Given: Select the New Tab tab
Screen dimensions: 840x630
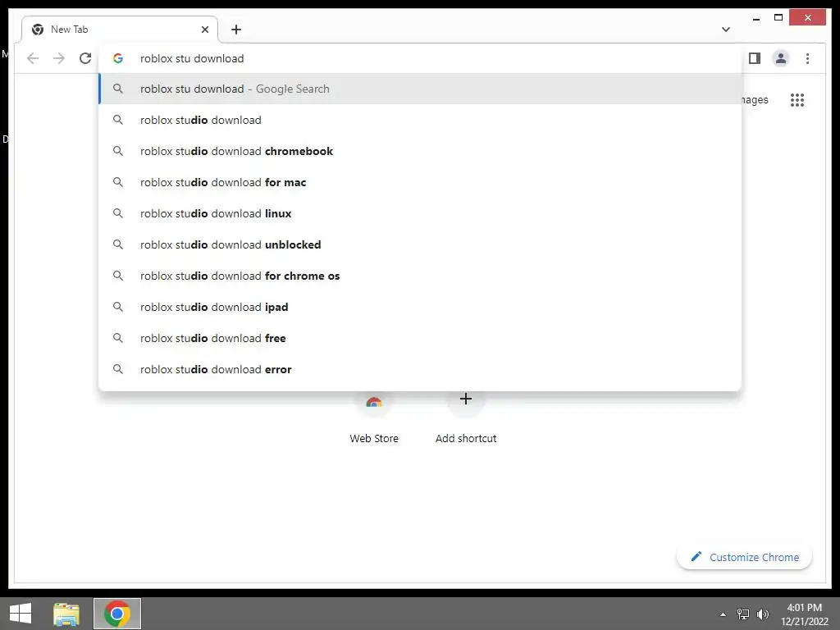Looking at the screenshot, I should point(120,30).
